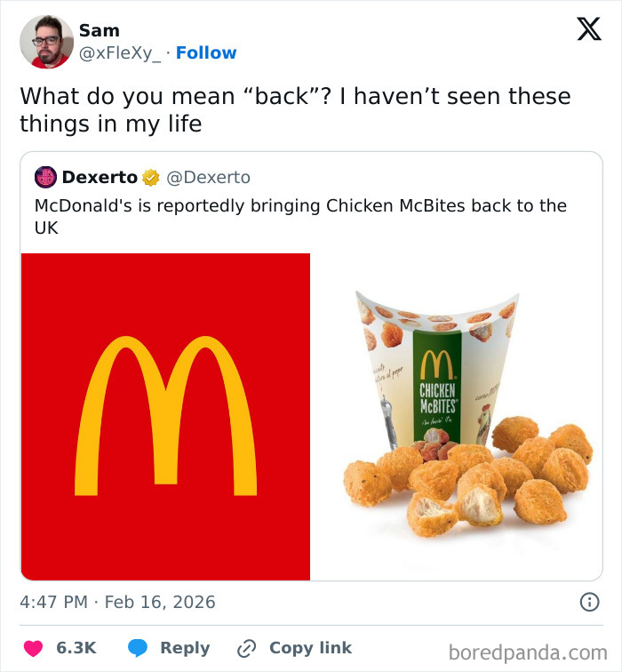622x672 pixels.
Task: Open the Dexerto display name
Action: pyautogui.click(x=100, y=178)
